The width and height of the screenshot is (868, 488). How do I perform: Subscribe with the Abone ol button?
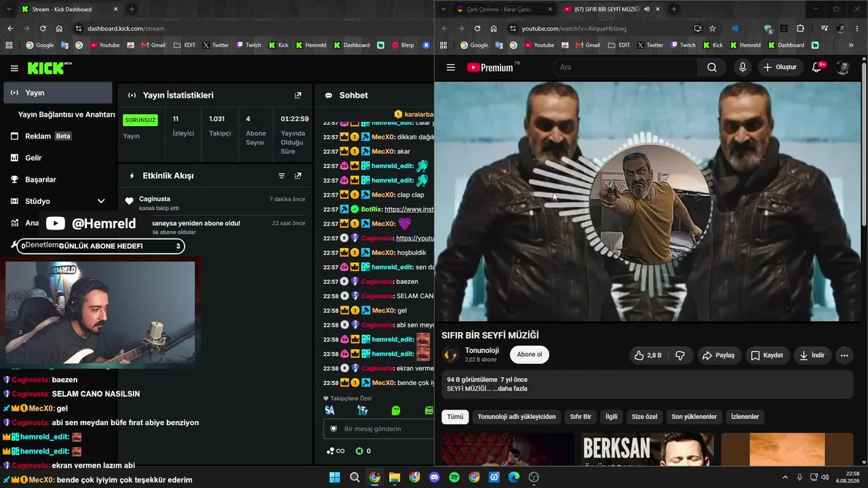530,354
